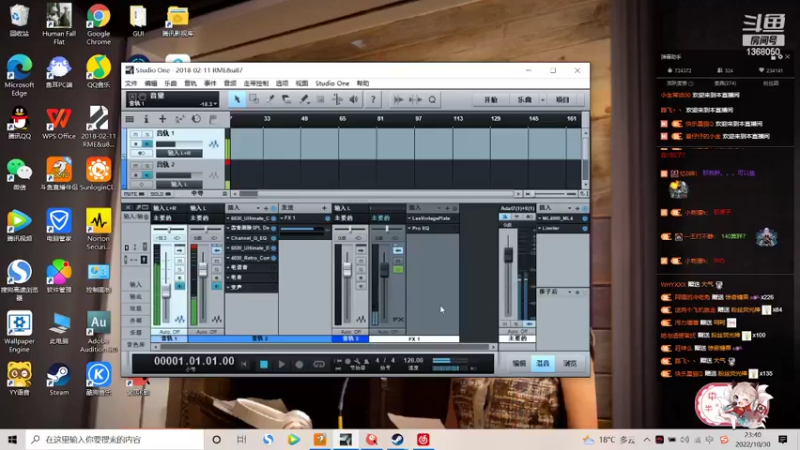Image resolution: width=800 pixels, height=450 pixels.
Task: Switch to the 浏览 tab
Action: [x=569, y=363]
